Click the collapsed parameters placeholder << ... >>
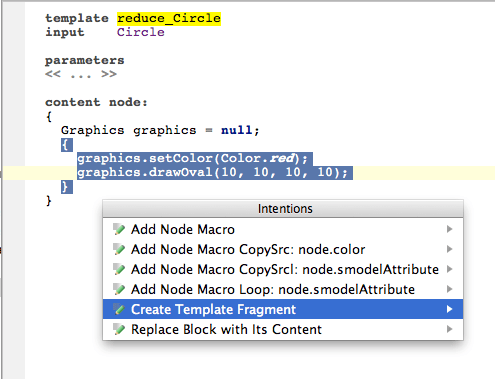 click(81, 74)
